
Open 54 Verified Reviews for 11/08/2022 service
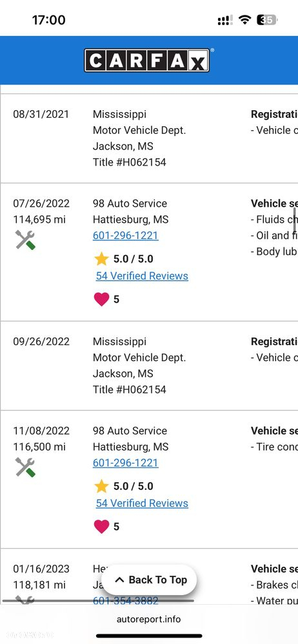[142, 504]
